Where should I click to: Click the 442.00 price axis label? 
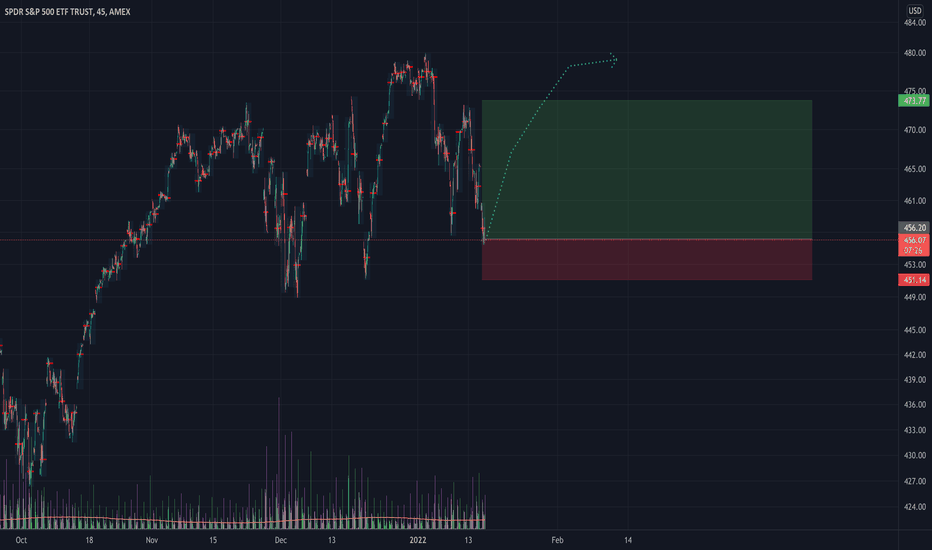coord(915,354)
